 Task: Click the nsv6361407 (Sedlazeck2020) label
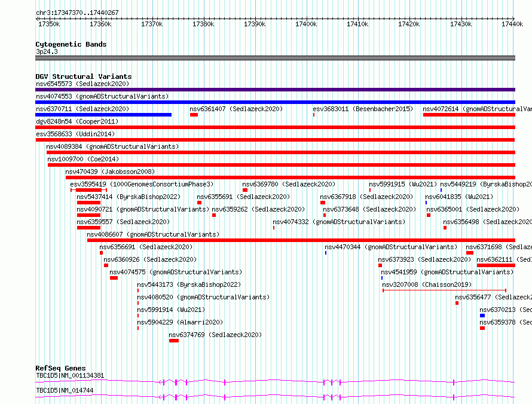pos(236,109)
